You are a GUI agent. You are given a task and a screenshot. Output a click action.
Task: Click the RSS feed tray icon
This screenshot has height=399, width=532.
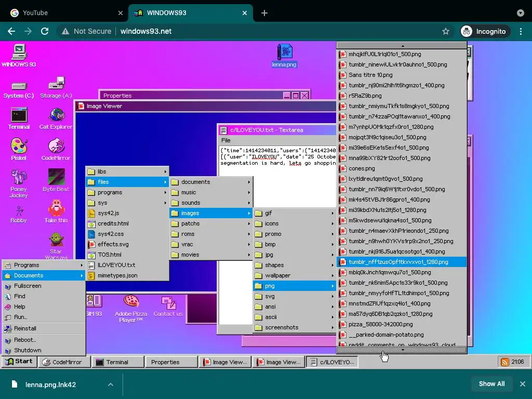click(505, 362)
